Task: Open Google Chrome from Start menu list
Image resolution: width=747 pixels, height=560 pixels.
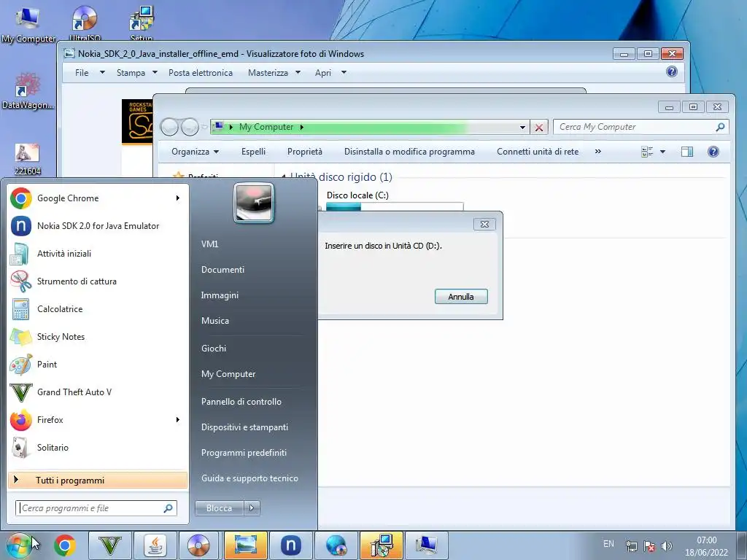Action: click(x=98, y=198)
